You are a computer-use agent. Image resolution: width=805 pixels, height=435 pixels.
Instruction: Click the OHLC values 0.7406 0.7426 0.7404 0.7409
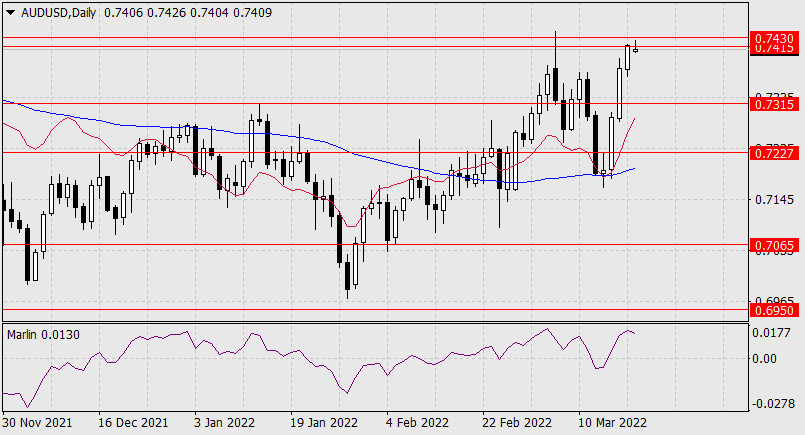pyautogui.click(x=188, y=13)
